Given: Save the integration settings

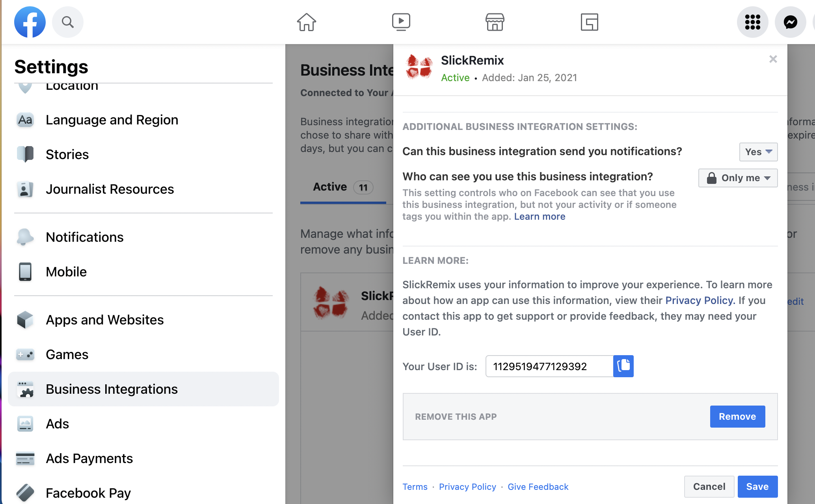Looking at the screenshot, I should pyautogui.click(x=757, y=487).
